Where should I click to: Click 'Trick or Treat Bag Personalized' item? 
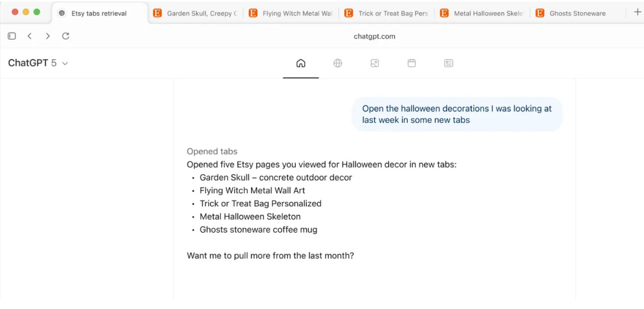pyautogui.click(x=260, y=204)
